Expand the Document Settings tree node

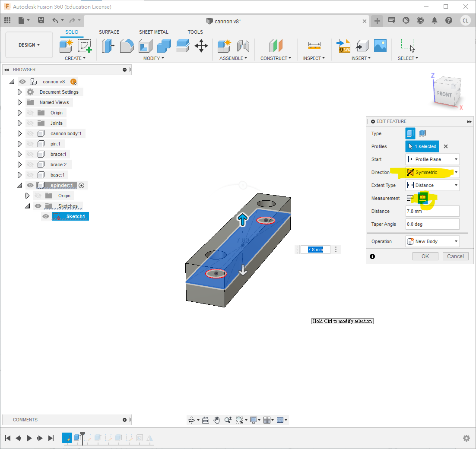click(19, 92)
